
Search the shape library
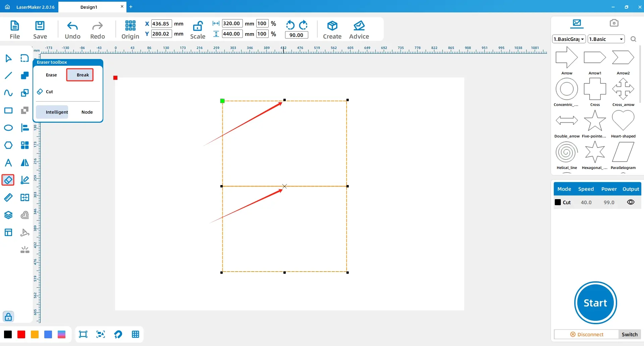633,39
